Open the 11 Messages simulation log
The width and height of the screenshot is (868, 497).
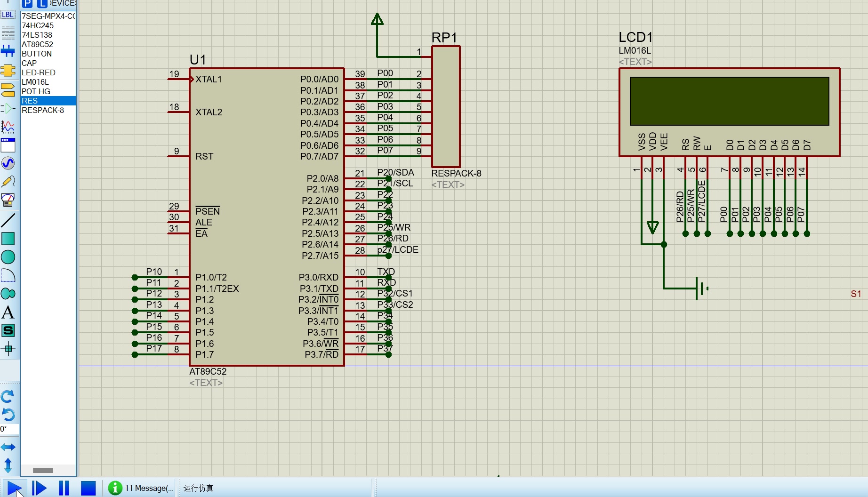click(x=140, y=488)
